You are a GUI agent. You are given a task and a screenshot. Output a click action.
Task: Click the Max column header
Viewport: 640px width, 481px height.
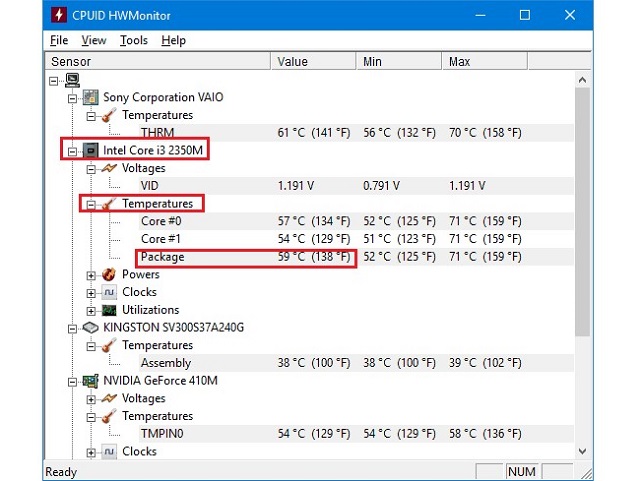pyautogui.click(x=485, y=62)
